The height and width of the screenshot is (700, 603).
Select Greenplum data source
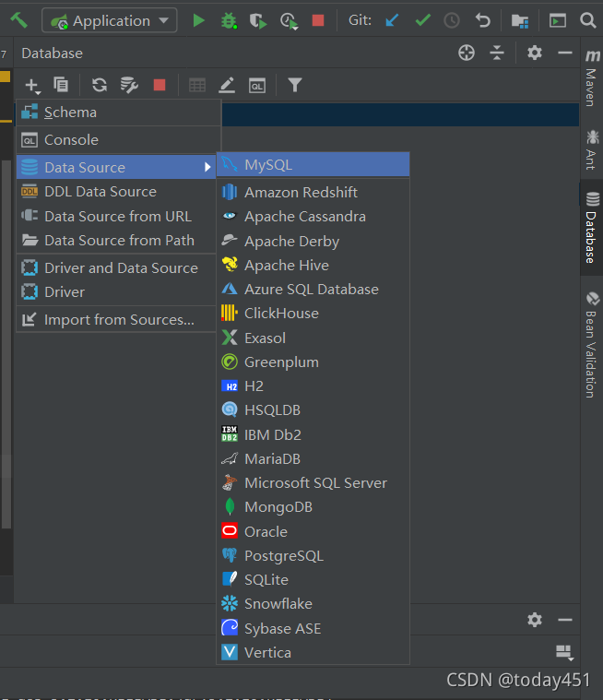tap(313, 362)
